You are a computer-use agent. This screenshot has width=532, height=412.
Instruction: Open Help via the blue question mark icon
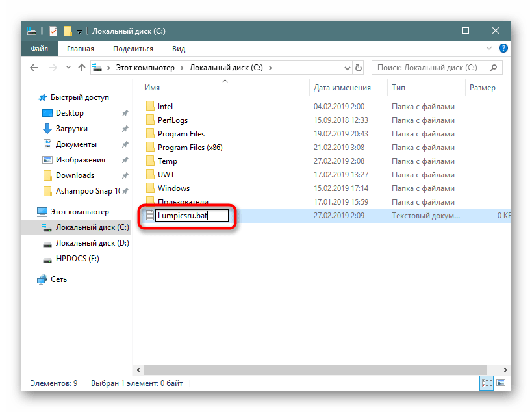[x=503, y=49]
